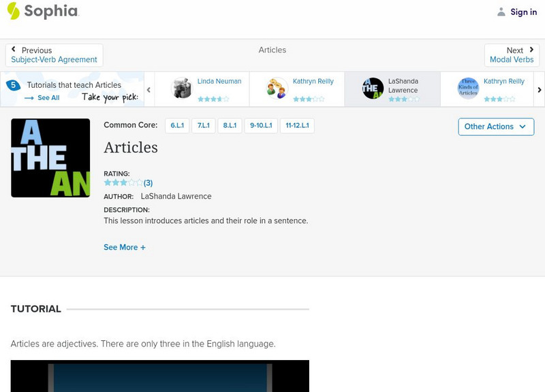This screenshot has width=545, height=392.
Task: Click the tutorial video thumbnail
Action: click(160, 378)
